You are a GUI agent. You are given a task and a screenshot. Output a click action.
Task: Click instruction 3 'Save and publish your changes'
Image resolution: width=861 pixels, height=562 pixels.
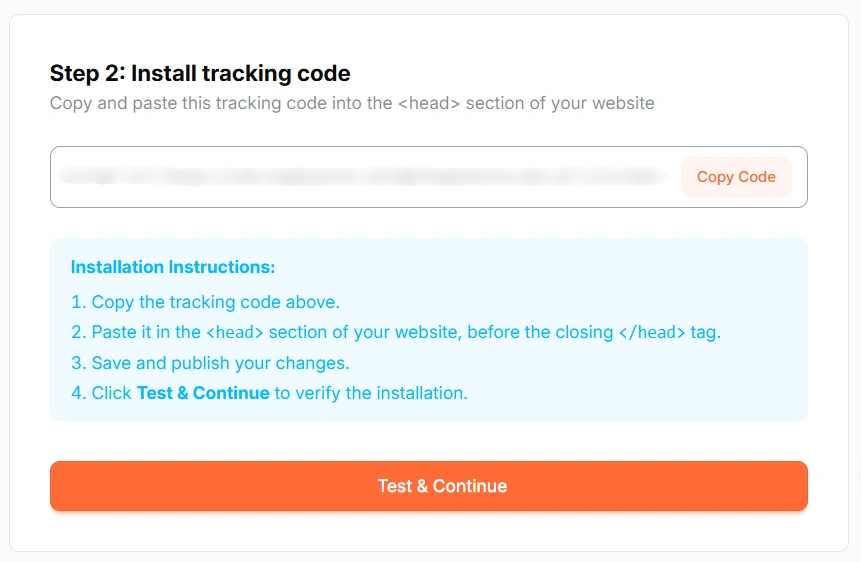click(210, 363)
